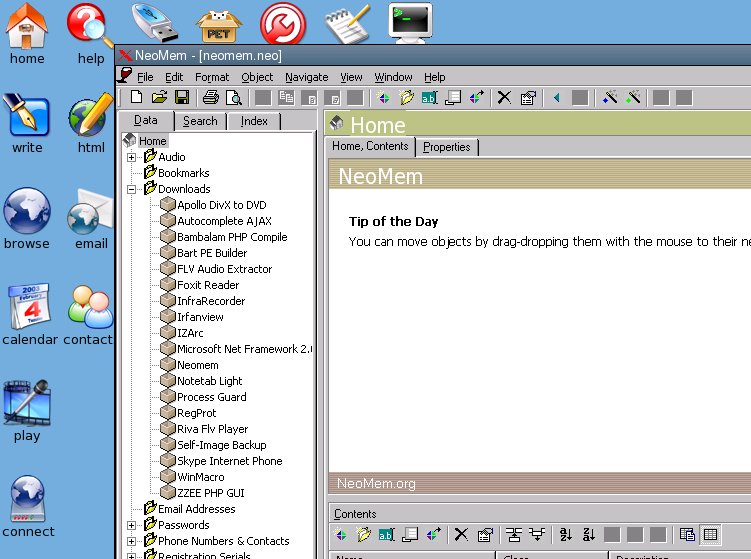Click Add Folder icon in Contents toolbar

pos(364,535)
